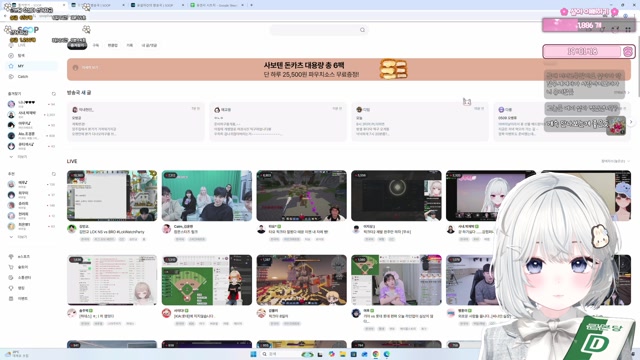Switch to the second browser tab

(x=97, y=5)
